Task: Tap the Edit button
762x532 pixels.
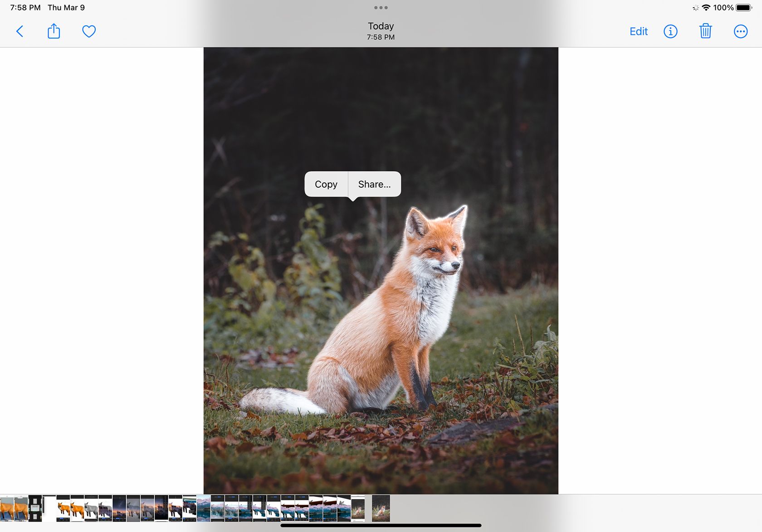Action: pos(638,31)
